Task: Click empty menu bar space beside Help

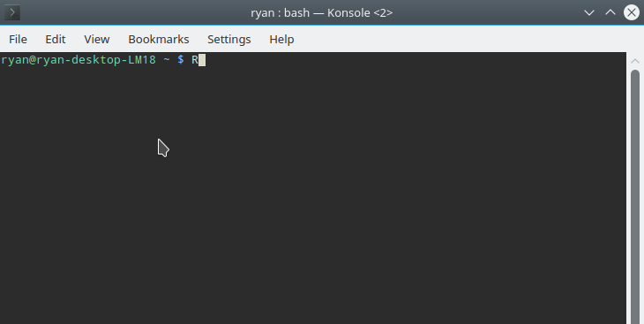Action: click(x=468, y=39)
